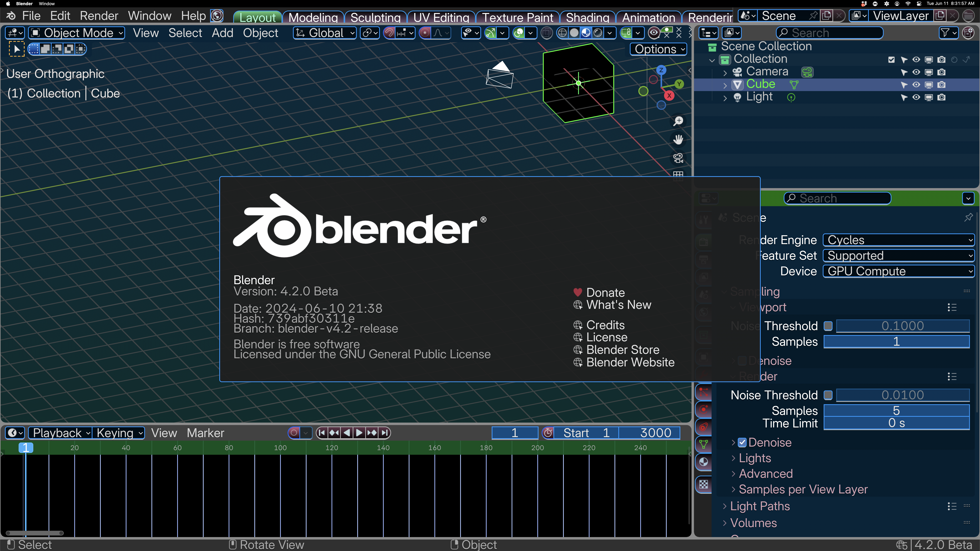Select rendered viewport shading sphere

coord(598,33)
